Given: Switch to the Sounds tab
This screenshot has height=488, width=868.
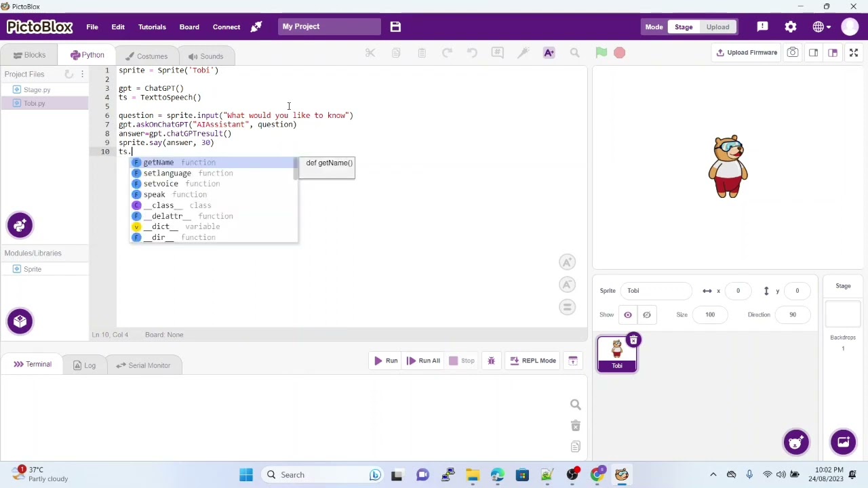Looking at the screenshot, I should coord(206,56).
